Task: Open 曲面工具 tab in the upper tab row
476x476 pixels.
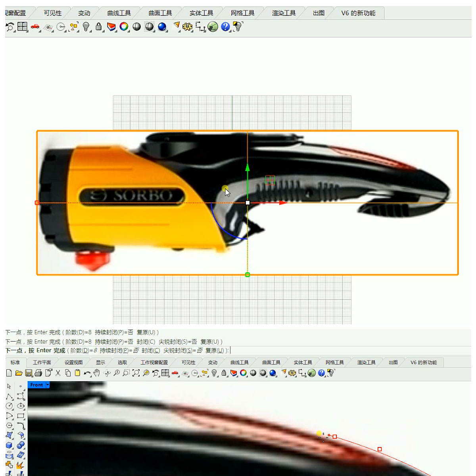Action: click(x=160, y=13)
